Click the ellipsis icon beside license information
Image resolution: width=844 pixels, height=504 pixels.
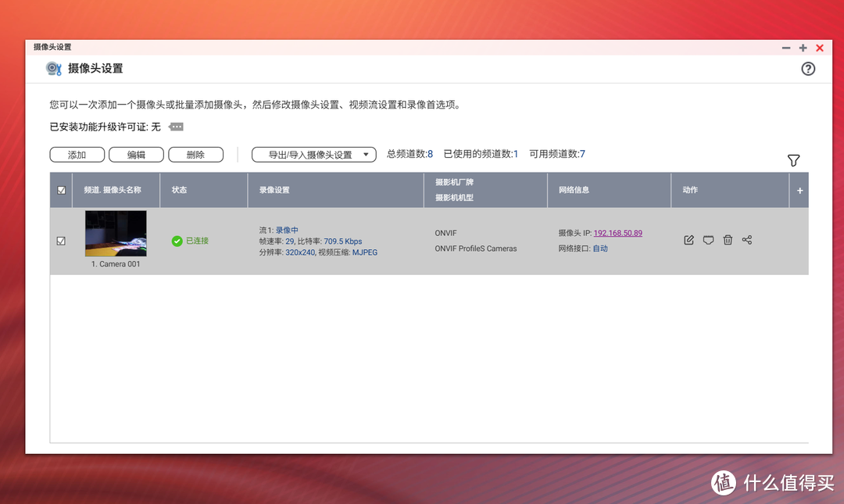click(x=175, y=126)
